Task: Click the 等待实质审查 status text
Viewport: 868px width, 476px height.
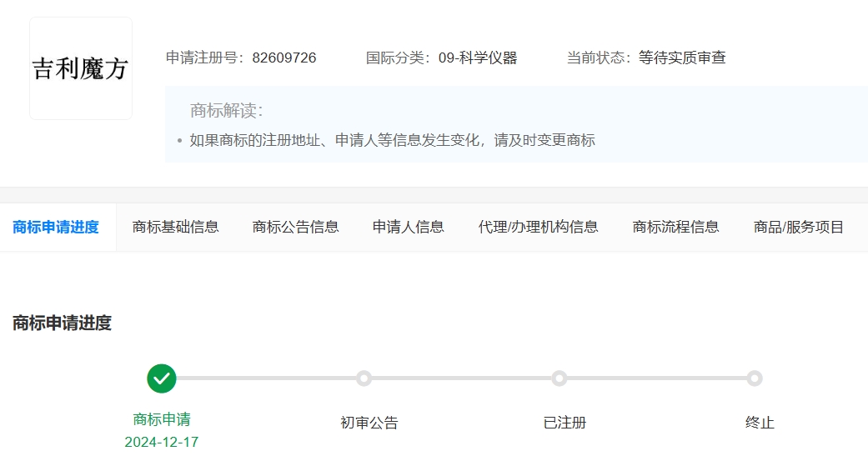Action: pyautogui.click(x=682, y=58)
